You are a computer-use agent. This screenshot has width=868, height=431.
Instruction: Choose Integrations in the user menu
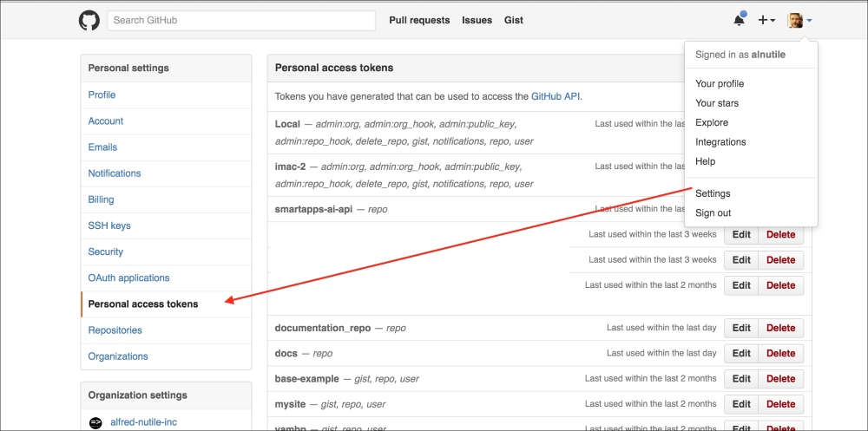coord(720,141)
